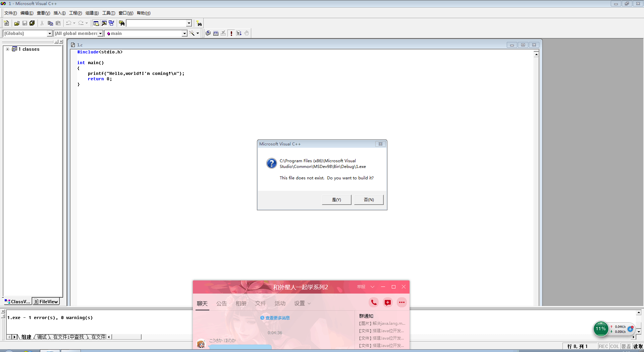
Task: Open the (Globals) class dropdown
Action: point(50,34)
